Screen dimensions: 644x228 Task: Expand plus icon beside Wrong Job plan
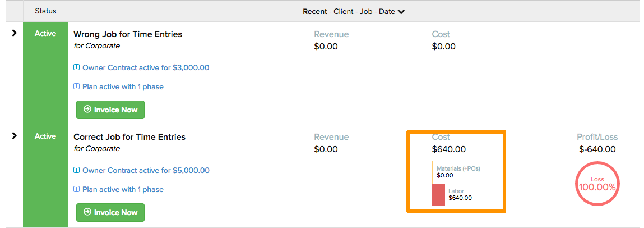pos(76,87)
